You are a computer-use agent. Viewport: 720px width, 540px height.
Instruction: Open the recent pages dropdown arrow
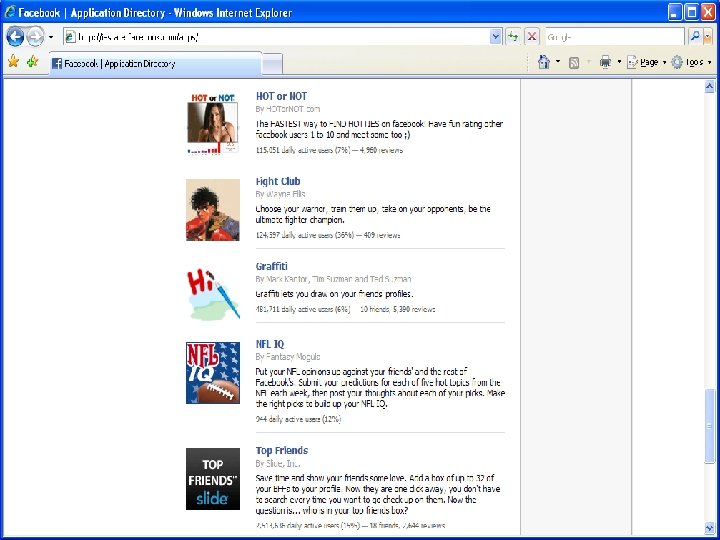(51, 37)
